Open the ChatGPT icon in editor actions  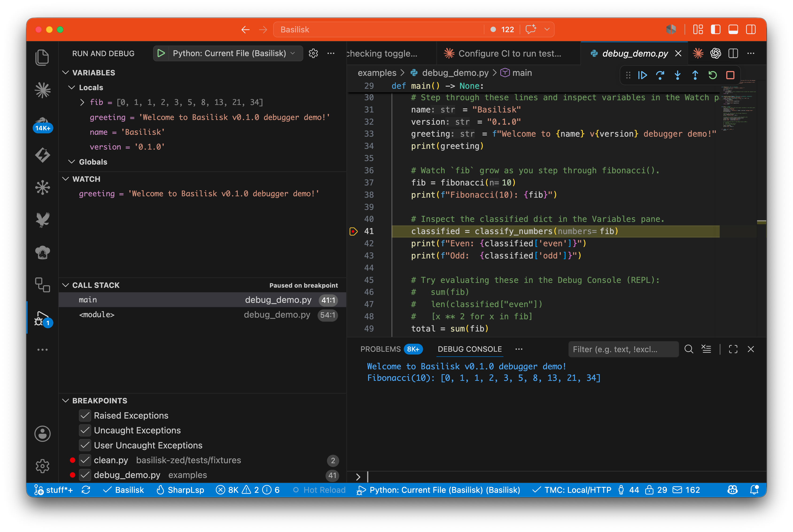[x=715, y=53]
